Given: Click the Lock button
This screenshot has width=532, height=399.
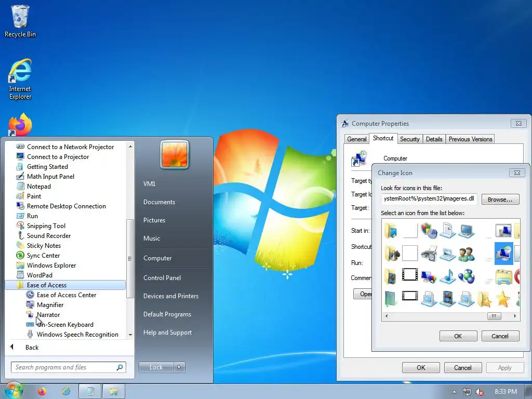Looking at the screenshot, I should (156, 367).
